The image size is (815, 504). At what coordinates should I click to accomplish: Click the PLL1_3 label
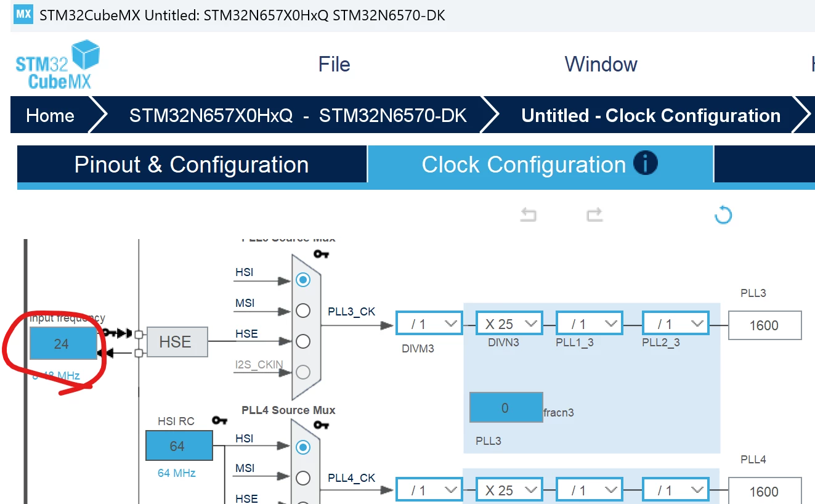(x=575, y=343)
